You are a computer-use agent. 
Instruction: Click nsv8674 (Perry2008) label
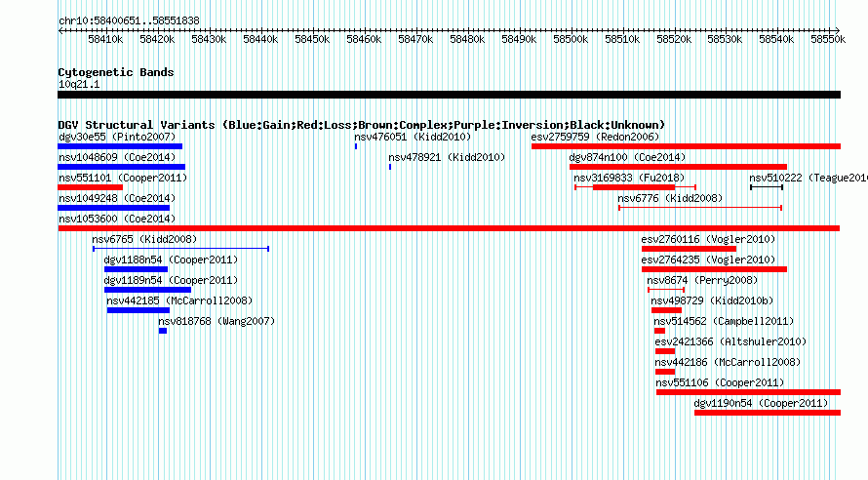point(702,280)
